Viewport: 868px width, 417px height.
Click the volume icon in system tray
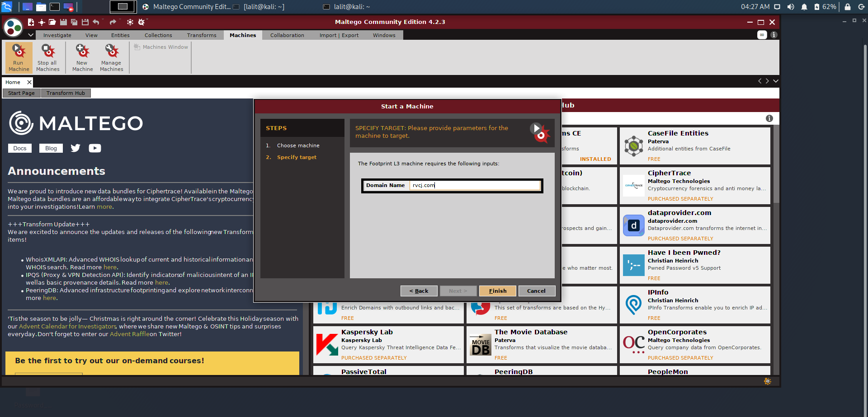[x=791, y=7]
